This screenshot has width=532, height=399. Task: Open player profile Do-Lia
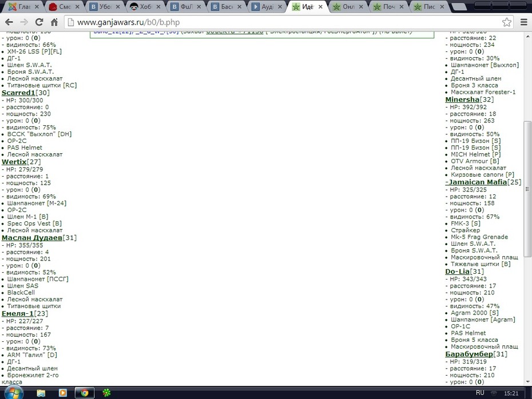point(458,272)
